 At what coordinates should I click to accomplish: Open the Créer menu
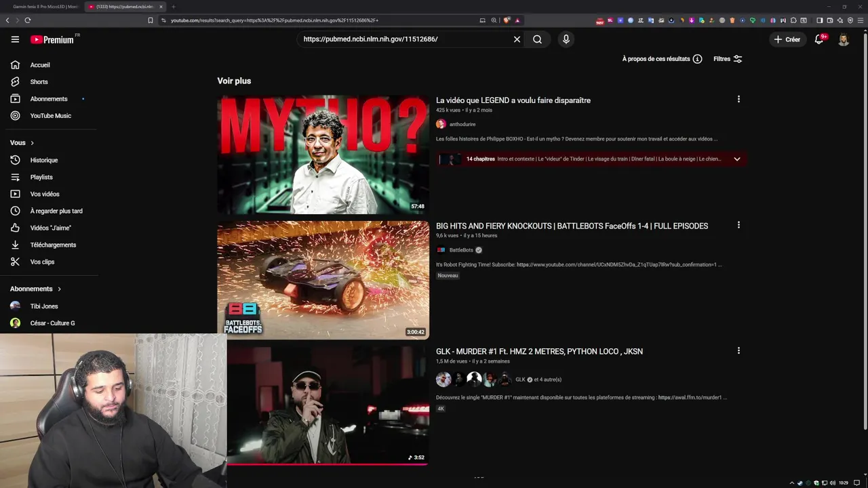[x=787, y=39]
